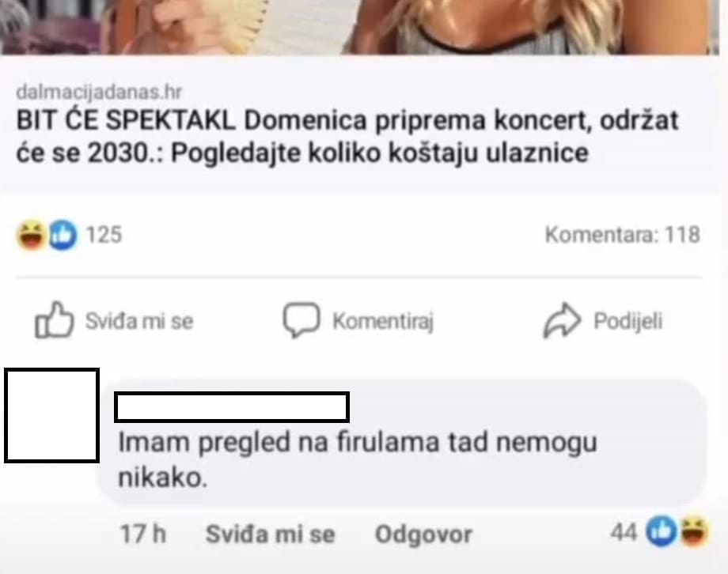Open the BIT ĆE SPEKTAKL article headline
The width and height of the screenshot is (728, 574).
[x=347, y=137]
